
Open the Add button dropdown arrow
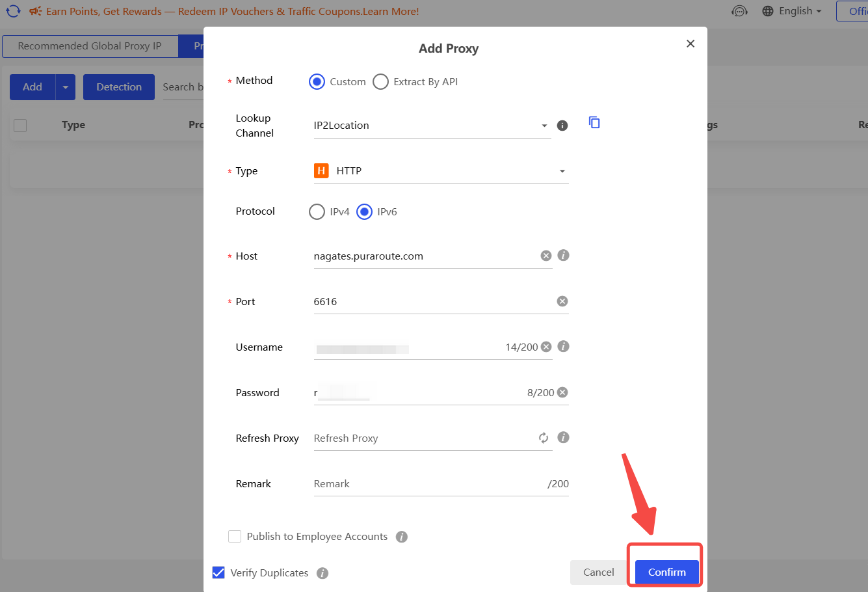pos(66,87)
